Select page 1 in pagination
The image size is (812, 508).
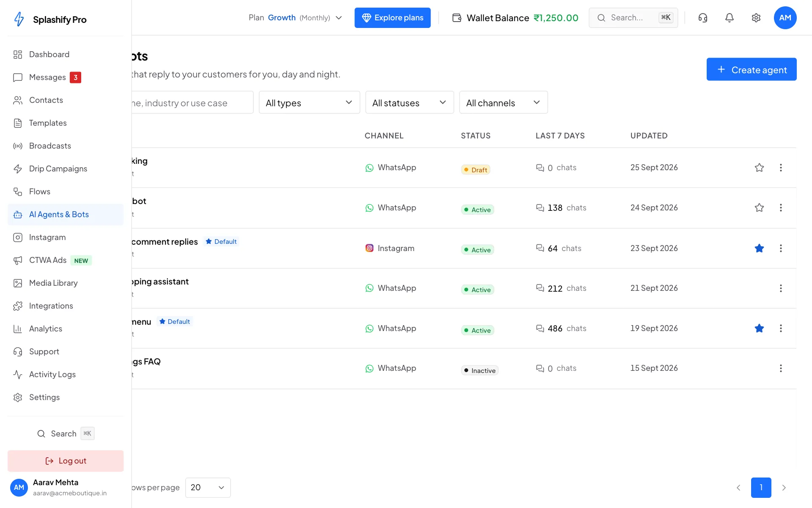[761, 488]
